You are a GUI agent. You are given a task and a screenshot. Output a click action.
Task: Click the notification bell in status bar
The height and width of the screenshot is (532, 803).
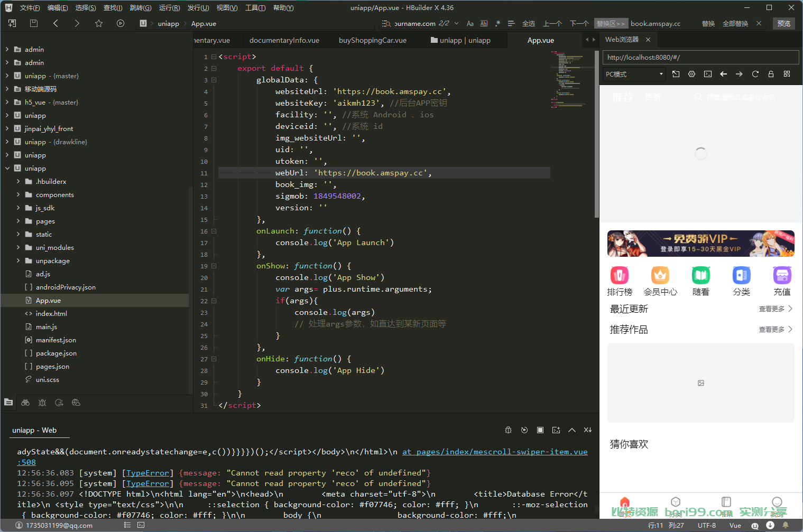coord(786,525)
